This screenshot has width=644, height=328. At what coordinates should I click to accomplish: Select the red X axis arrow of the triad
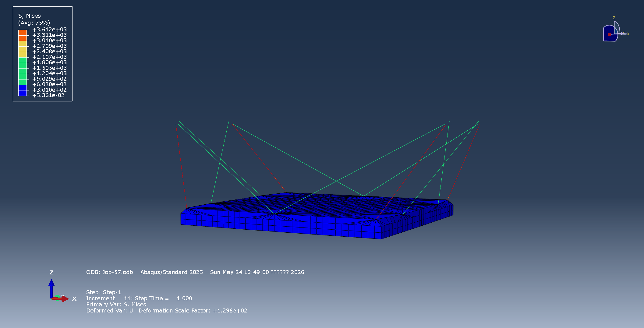click(60, 299)
